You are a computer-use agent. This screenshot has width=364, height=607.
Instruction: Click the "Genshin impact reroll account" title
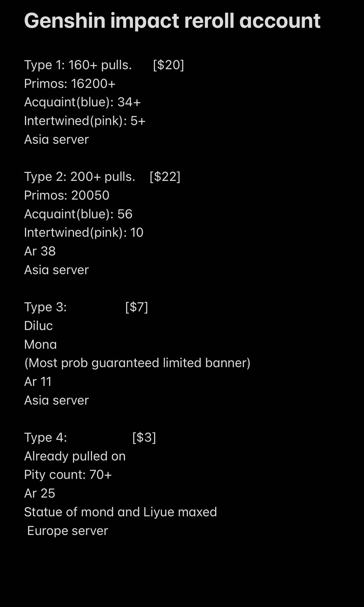[172, 21]
